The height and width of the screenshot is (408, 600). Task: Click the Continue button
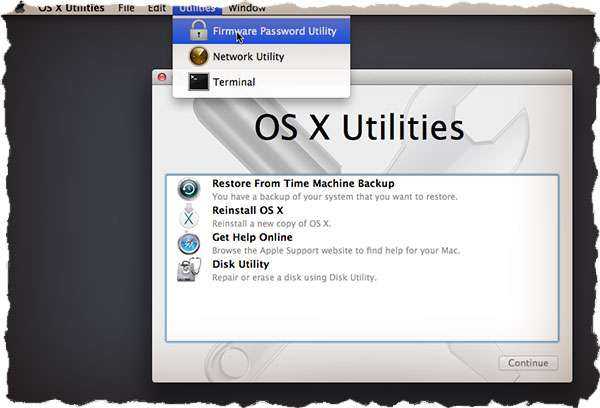click(528, 363)
